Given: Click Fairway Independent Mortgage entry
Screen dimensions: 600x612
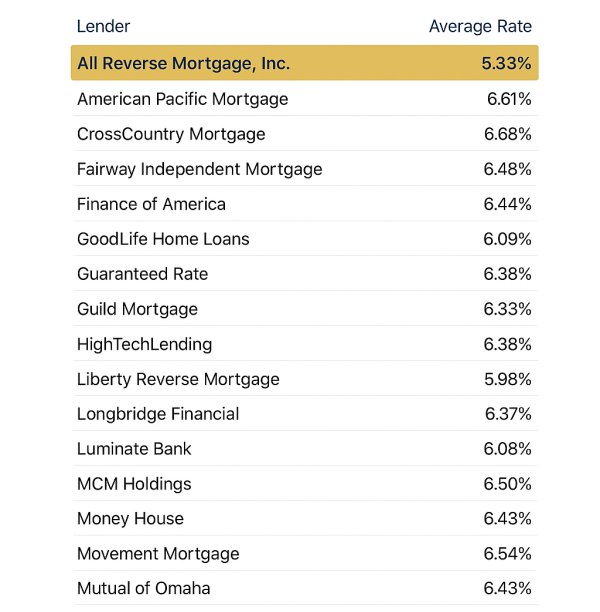Looking at the screenshot, I should point(199,169).
